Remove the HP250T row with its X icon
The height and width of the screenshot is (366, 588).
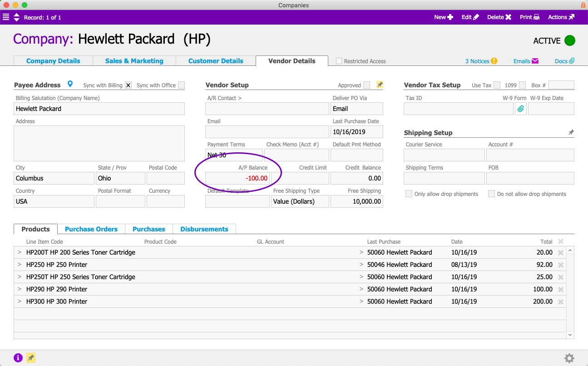[561, 277]
